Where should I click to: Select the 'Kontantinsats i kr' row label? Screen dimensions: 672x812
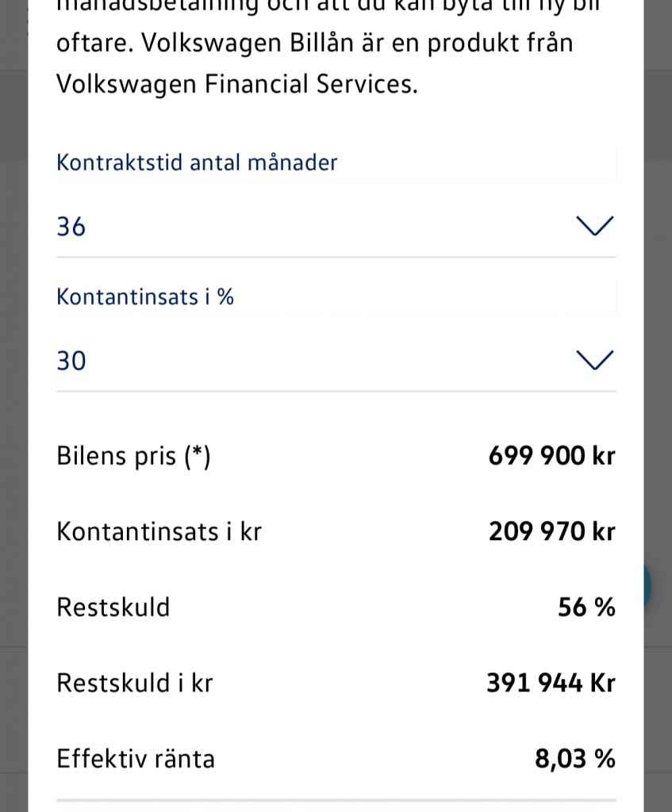tap(159, 531)
